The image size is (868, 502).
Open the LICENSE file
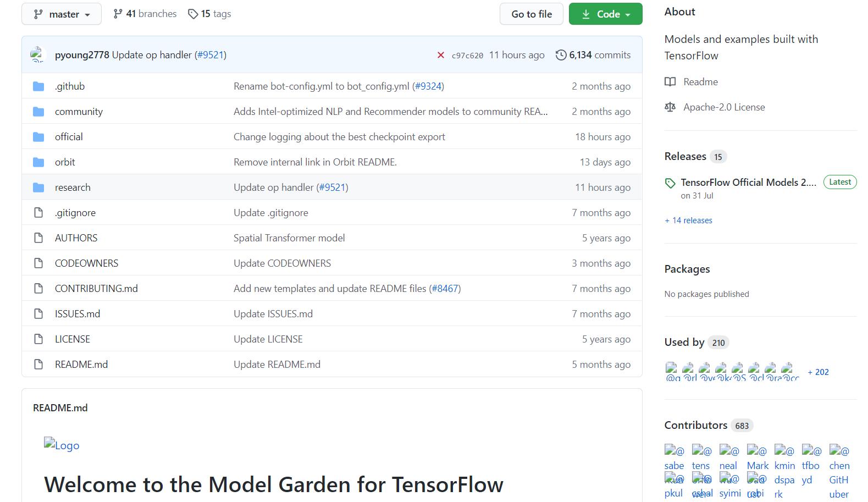point(72,339)
